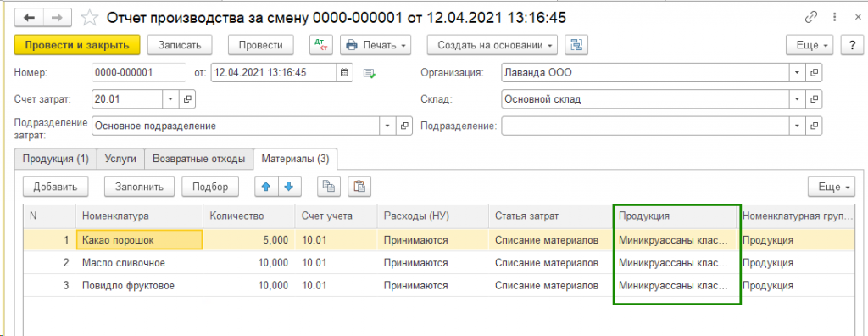Click the Лаванда ООО organization field

(x=645, y=72)
